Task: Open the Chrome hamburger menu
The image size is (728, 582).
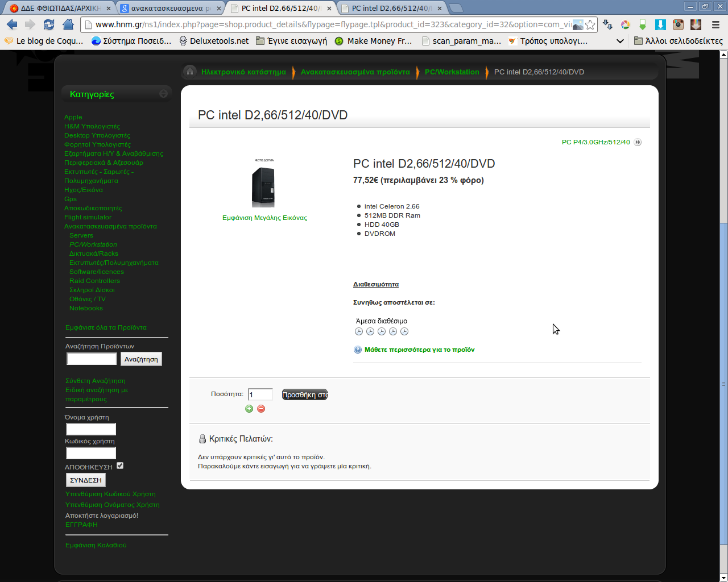Action: click(x=715, y=24)
